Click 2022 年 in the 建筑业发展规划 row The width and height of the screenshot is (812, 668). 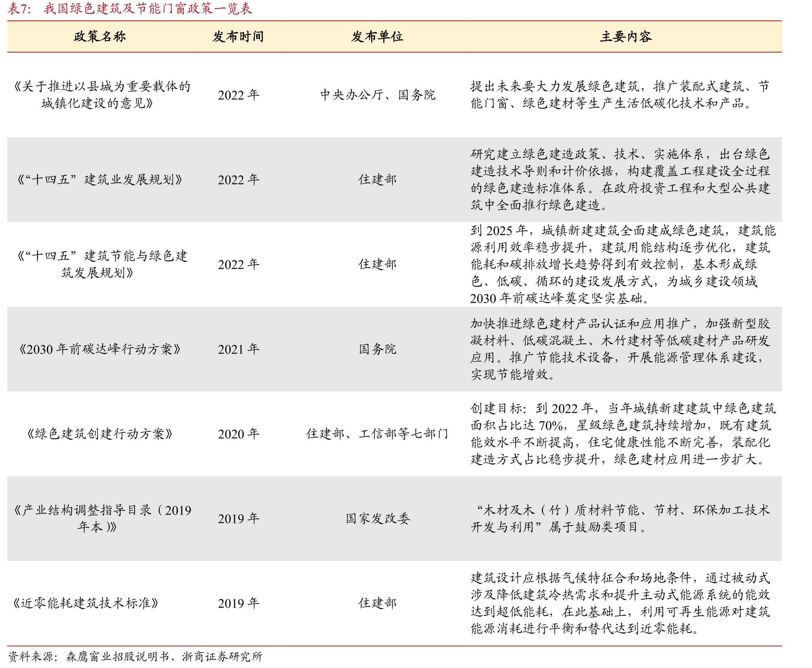(x=239, y=179)
